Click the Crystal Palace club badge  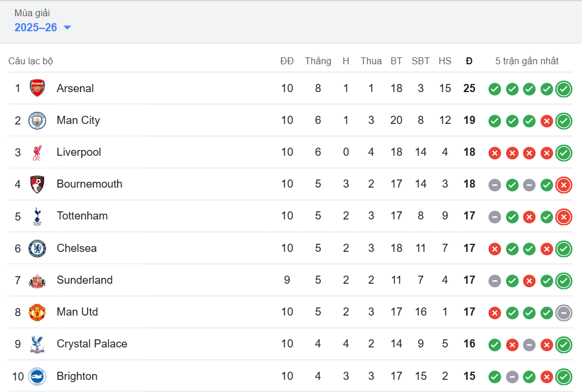pyautogui.click(x=37, y=344)
